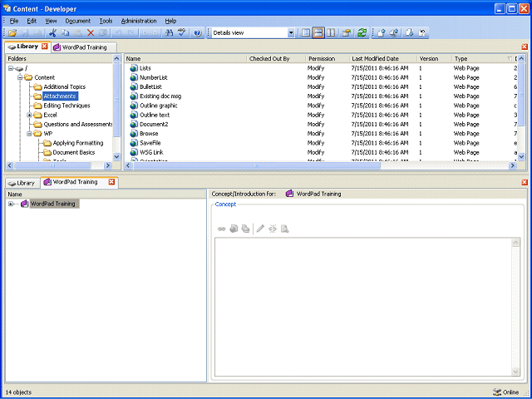
Task: Open the Administration menu
Action: (139, 21)
